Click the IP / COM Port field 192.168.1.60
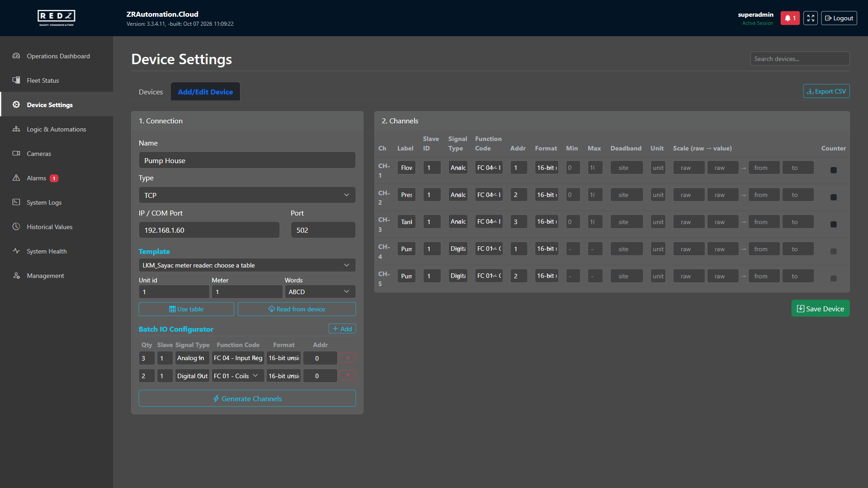The height and width of the screenshot is (488, 868). (209, 230)
